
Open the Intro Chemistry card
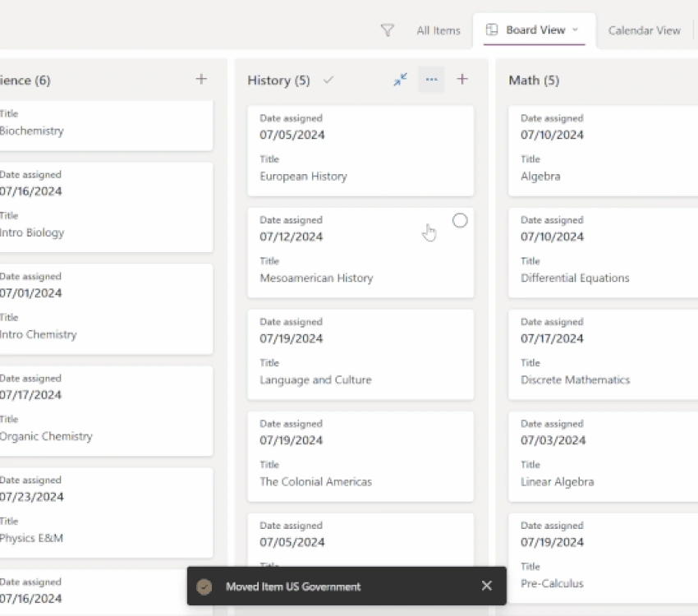(x=106, y=310)
